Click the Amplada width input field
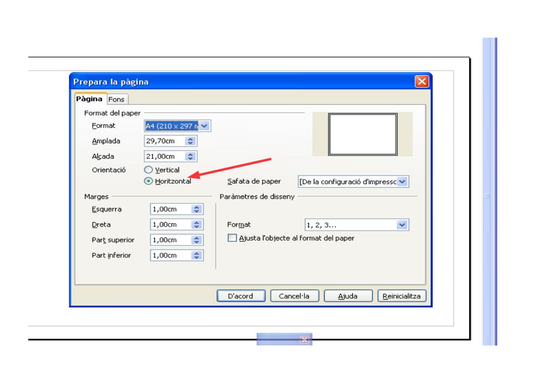The height and width of the screenshot is (392, 555). pos(165,141)
